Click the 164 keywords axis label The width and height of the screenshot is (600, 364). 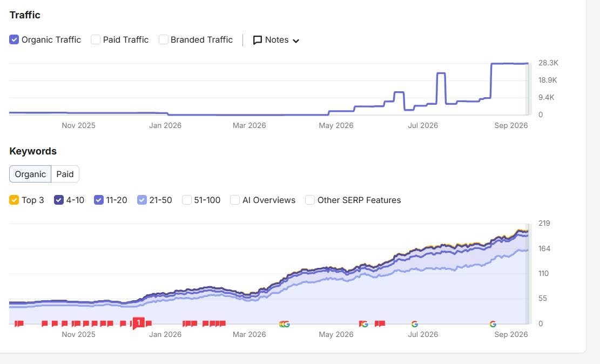tap(544, 248)
